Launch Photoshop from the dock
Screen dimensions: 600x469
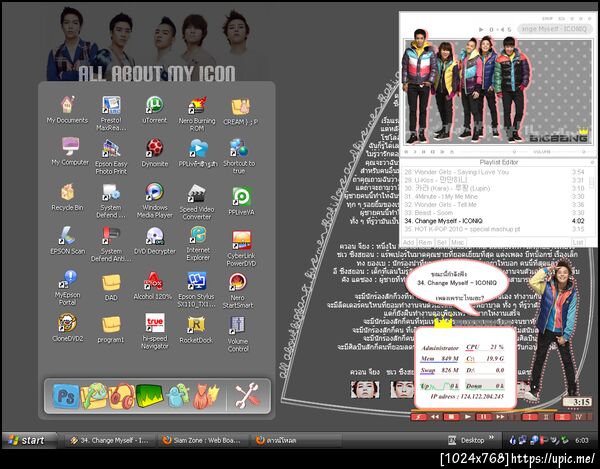65,396
